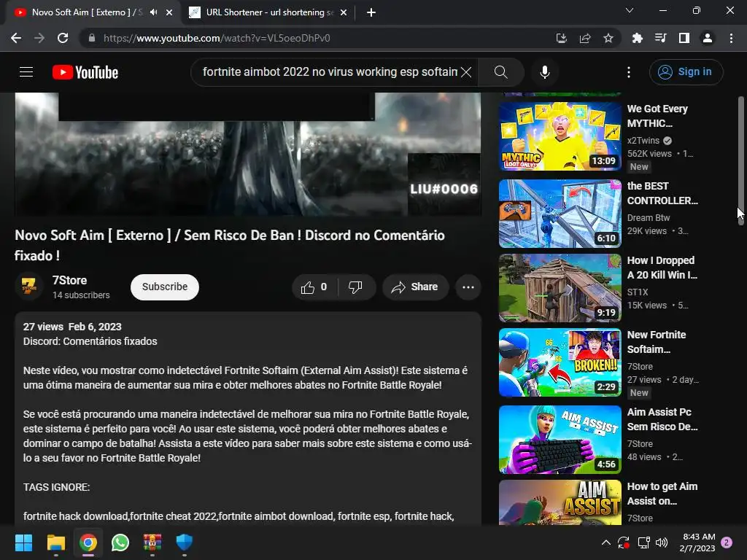747x560 pixels.
Task: Open WinRAR from the taskbar
Action: click(152, 542)
